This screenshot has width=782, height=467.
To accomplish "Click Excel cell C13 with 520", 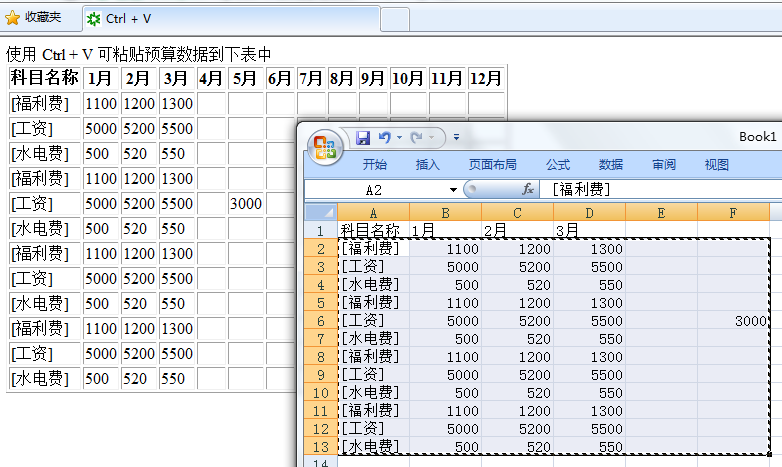I will (517, 447).
